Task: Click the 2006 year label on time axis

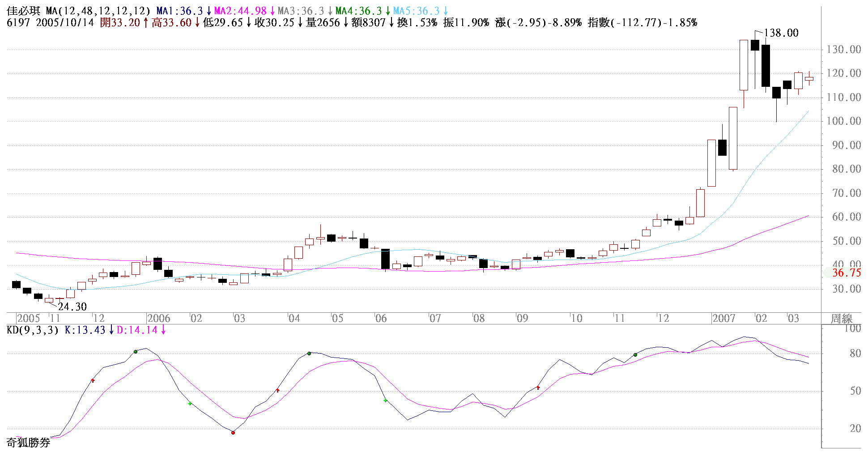Action: pos(159,319)
